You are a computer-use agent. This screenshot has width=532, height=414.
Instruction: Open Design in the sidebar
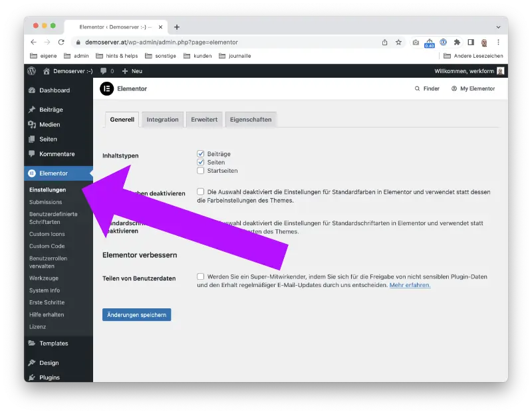click(59, 363)
